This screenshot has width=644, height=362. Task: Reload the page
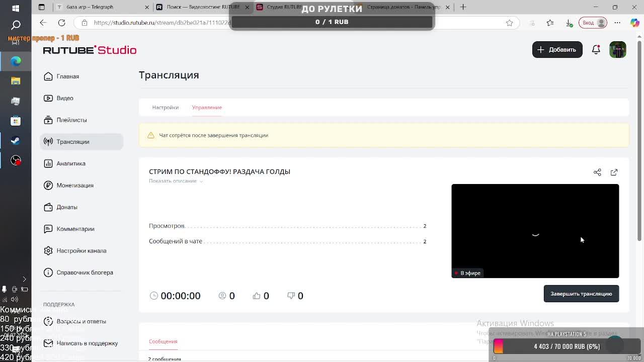point(61,23)
